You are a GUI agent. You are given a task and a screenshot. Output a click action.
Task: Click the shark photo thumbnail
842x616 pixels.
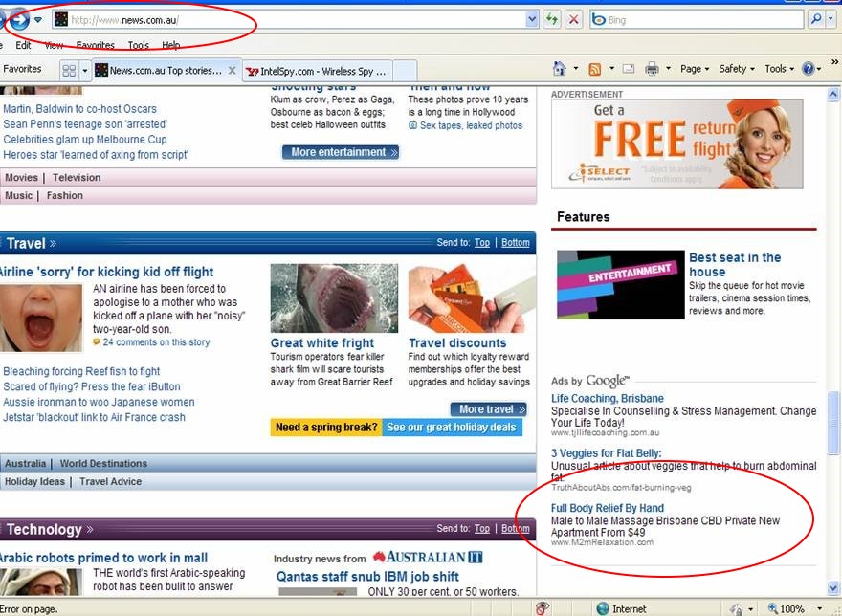pos(334,298)
